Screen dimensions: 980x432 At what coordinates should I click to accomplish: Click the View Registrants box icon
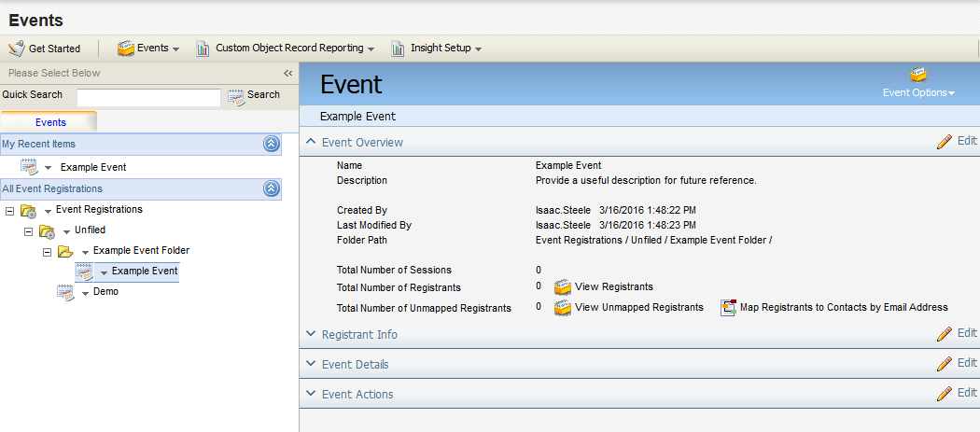(x=563, y=287)
